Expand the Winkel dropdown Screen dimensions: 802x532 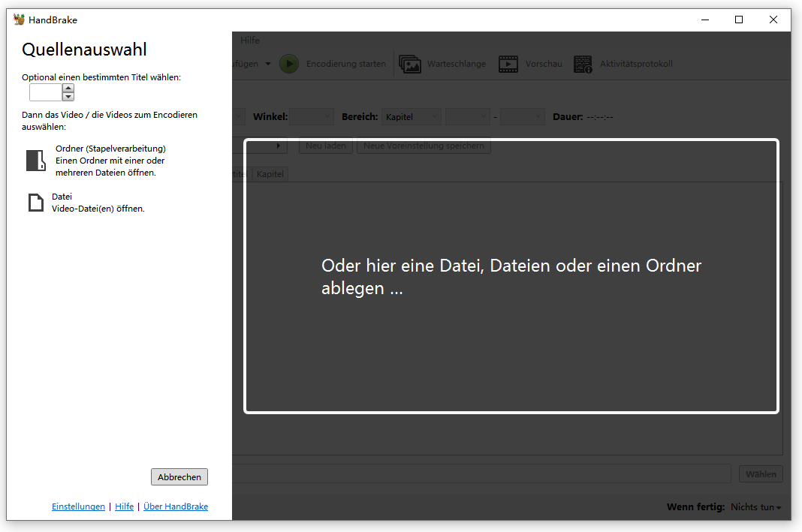click(x=312, y=117)
